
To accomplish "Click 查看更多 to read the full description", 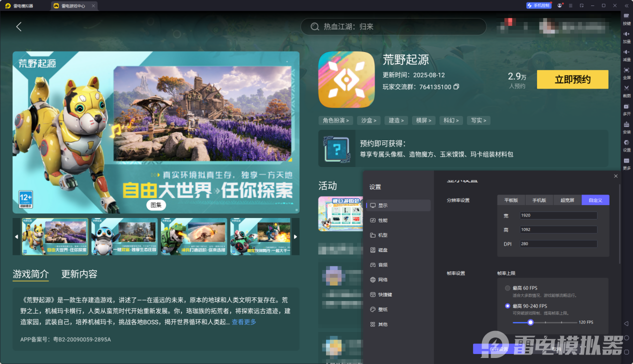I will click(x=244, y=322).
